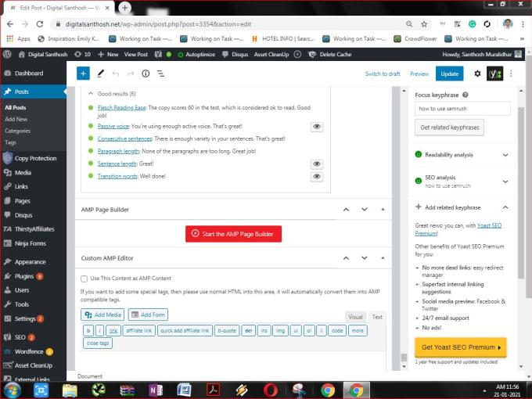The image size is (532, 399).
Task: Collapse the Add related keyphrase section
Action: coord(505,207)
